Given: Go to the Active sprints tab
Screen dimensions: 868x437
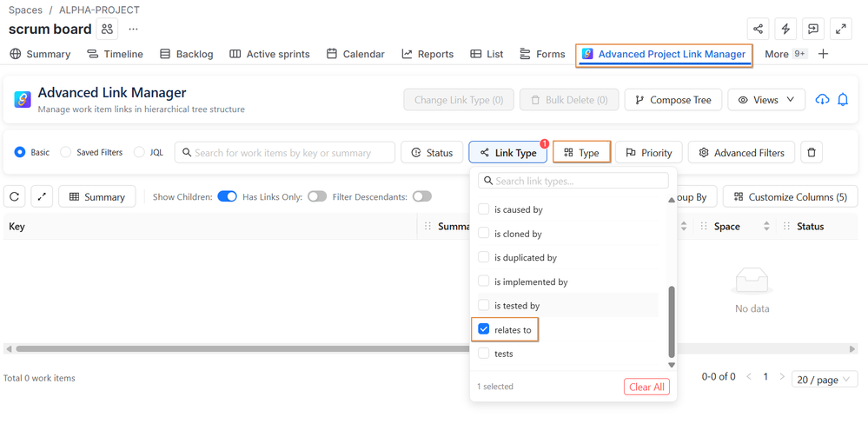Looking at the screenshot, I should pos(269,54).
